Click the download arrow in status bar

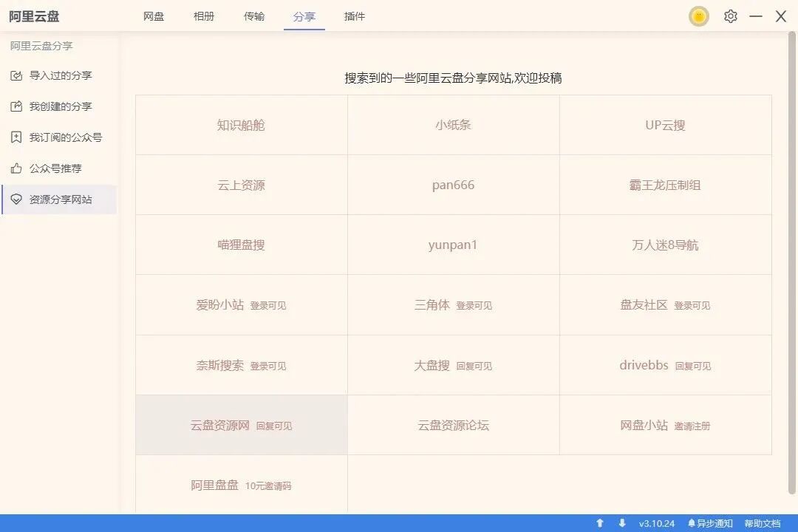point(622,523)
